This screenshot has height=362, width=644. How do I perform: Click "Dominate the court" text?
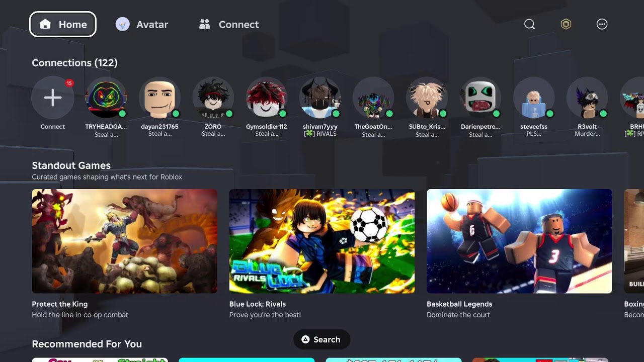click(x=458, y=315)
